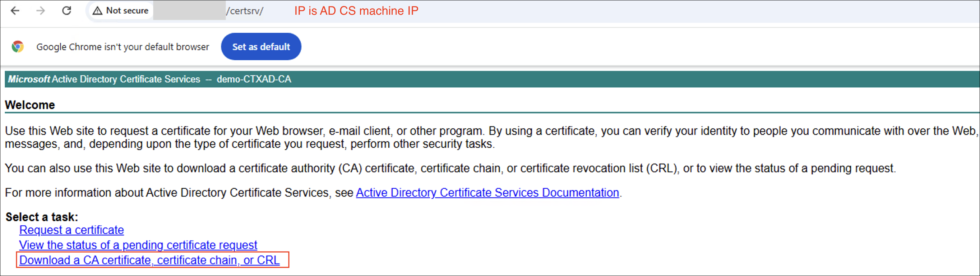This screenshot has width=980, height=276.
Task: Click the "Not secure" label text
Action: (127, 11)
